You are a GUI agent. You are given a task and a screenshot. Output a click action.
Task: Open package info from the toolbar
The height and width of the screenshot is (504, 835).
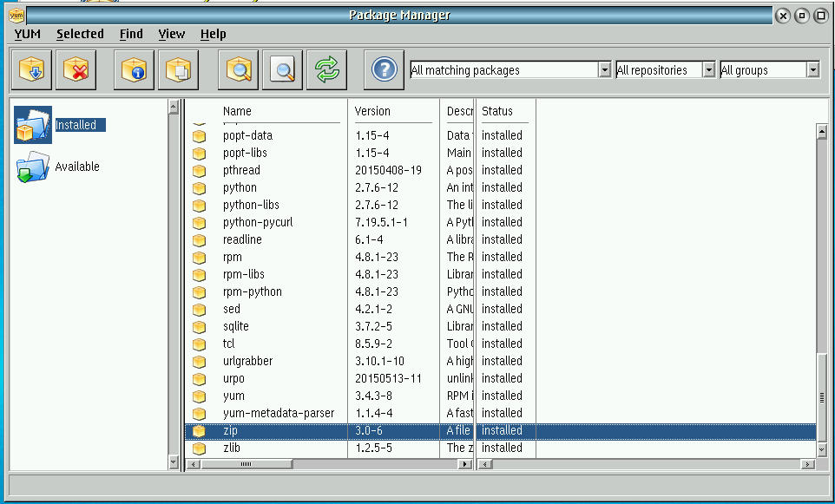(x=135, y=70)
